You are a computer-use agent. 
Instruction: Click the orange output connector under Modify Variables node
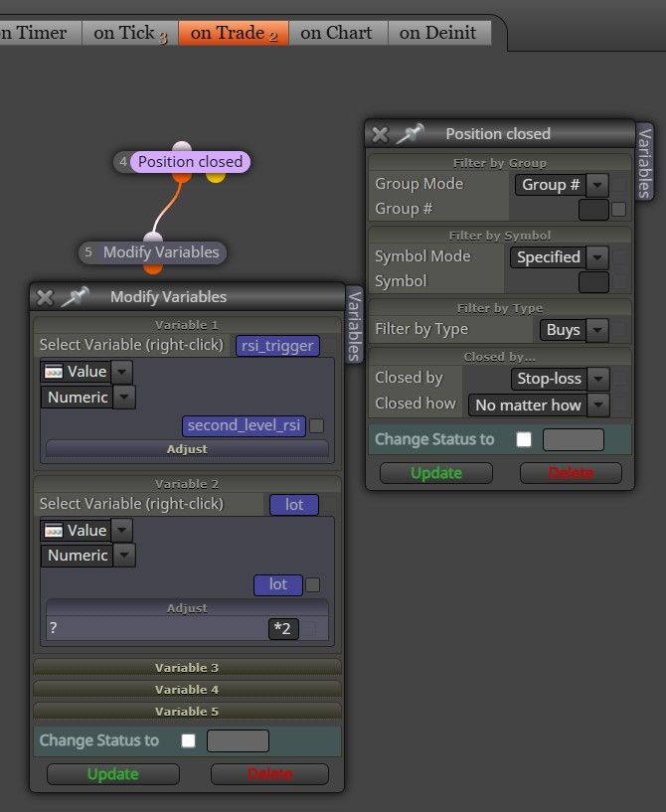153,268
